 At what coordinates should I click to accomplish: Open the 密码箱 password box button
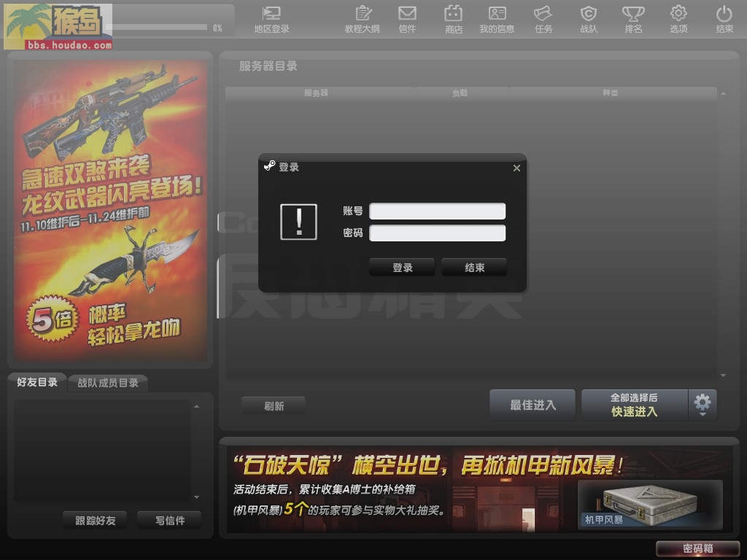[697, 548]
